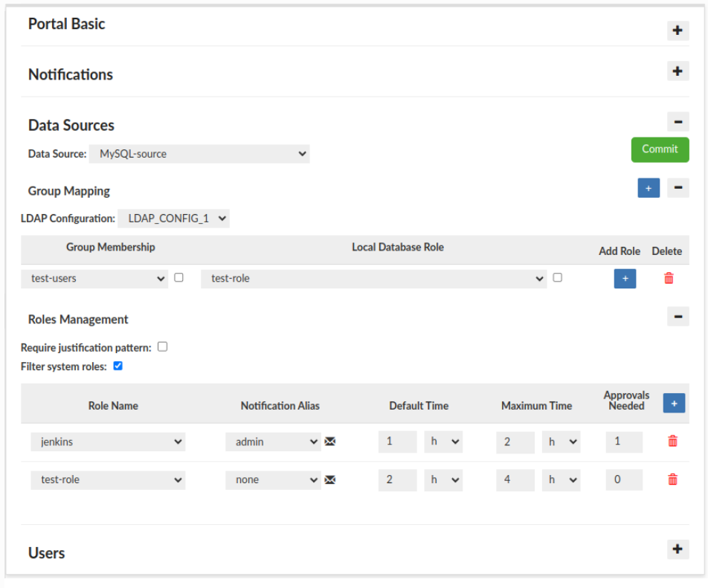Open the Data Source dropdown
The width and height of the screenshot is (711, 588).
pyautogui.click(x=199, y=154)
